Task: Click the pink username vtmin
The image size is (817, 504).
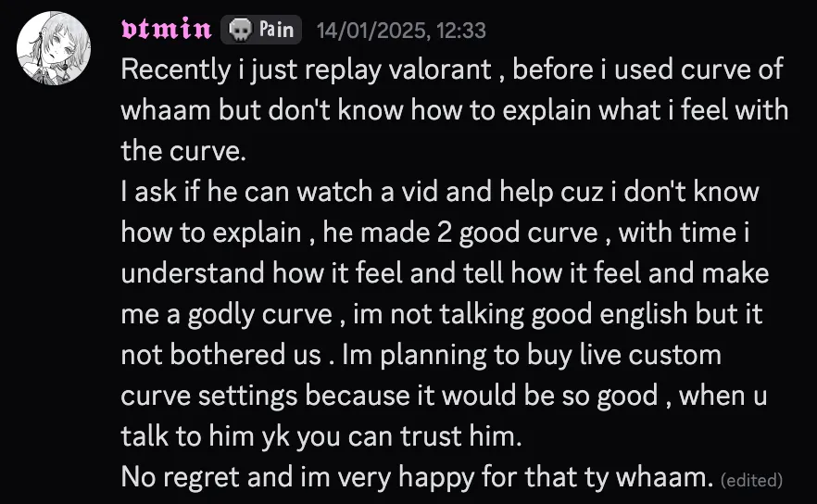Action: tap(167, 30)
